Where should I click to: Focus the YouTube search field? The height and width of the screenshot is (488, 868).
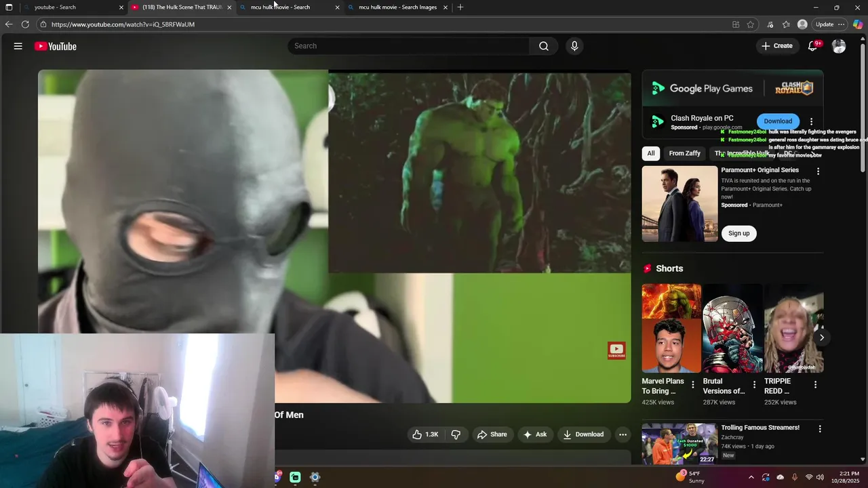(409, 46)
